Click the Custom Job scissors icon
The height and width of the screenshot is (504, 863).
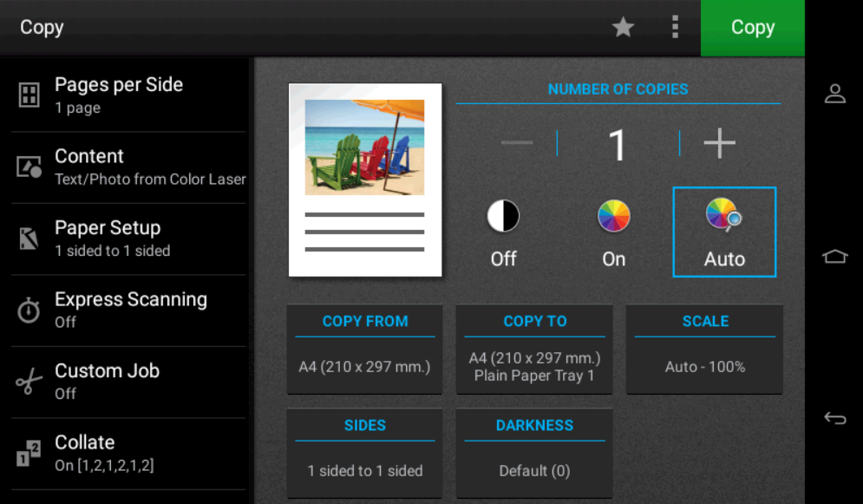29,382
